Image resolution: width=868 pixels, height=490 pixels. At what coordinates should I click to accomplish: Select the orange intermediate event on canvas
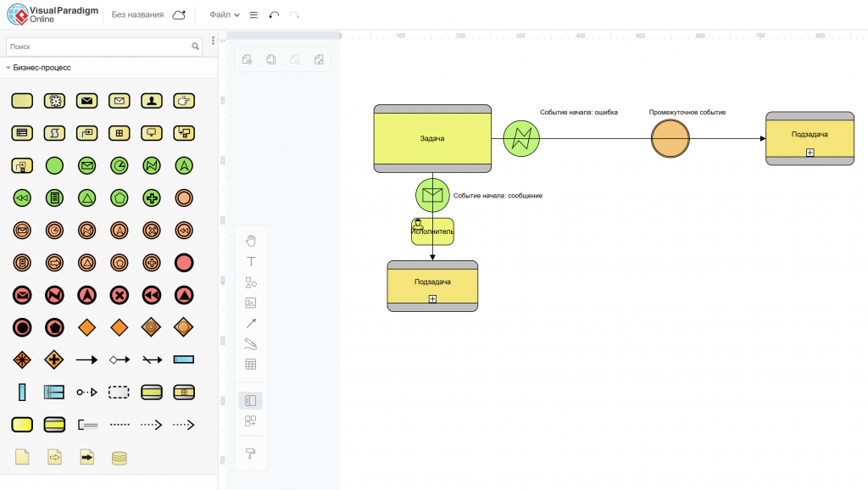click(x=670, y=138)
